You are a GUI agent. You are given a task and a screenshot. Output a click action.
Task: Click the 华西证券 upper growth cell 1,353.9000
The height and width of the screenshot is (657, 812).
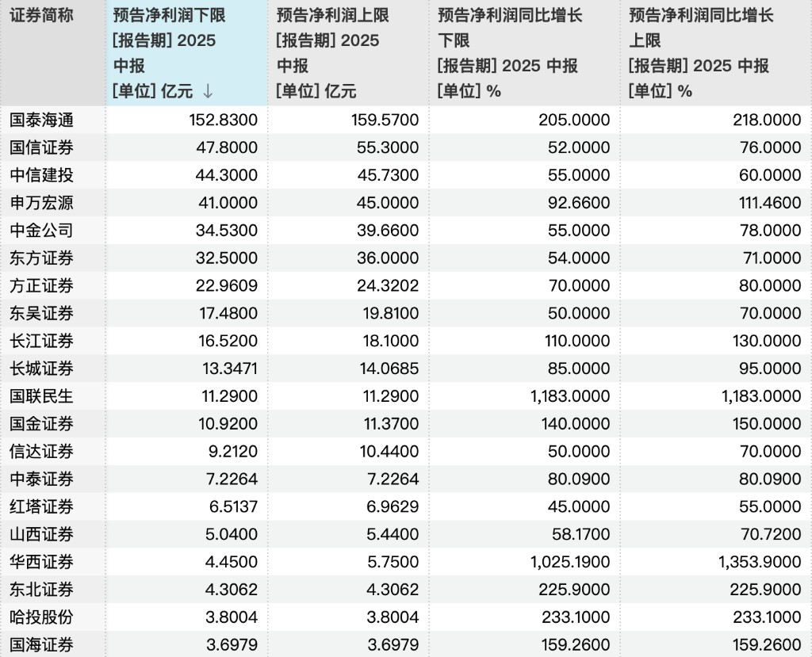[x=760, y=562]
